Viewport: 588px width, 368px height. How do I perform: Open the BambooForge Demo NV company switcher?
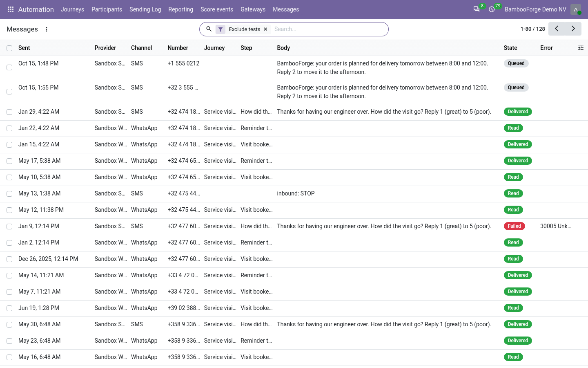pyautogui.click(x=535, y=9)
